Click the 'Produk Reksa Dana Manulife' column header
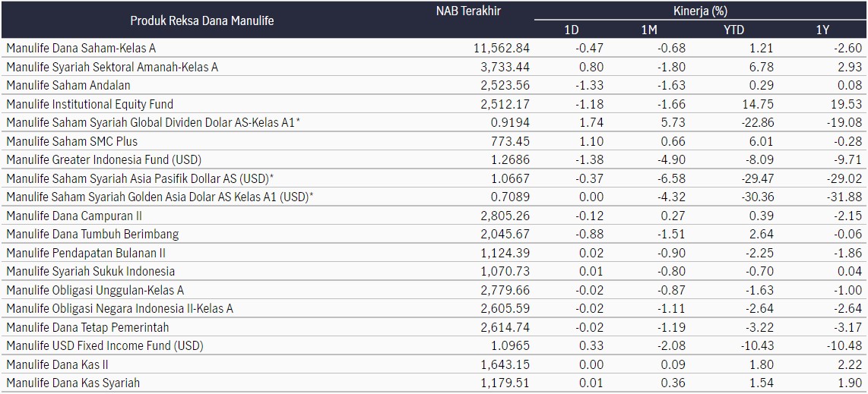The image size is (868, 394). coord(202,20)
